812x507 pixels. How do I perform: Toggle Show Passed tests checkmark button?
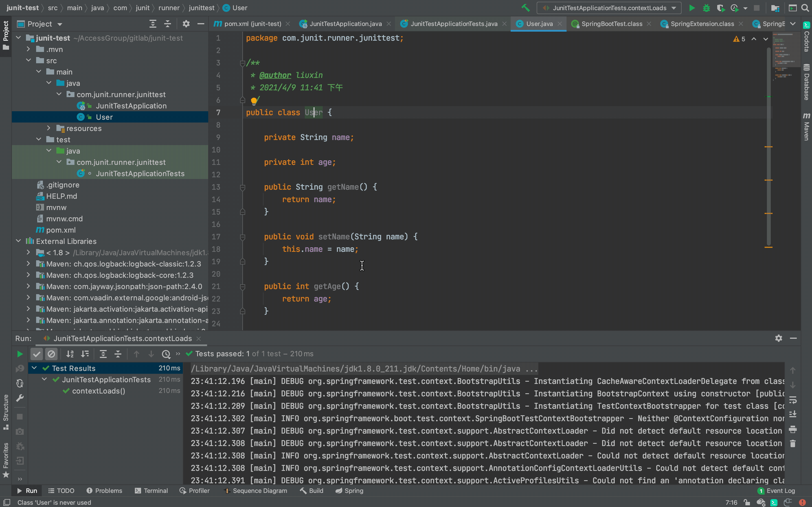(36, 354)
